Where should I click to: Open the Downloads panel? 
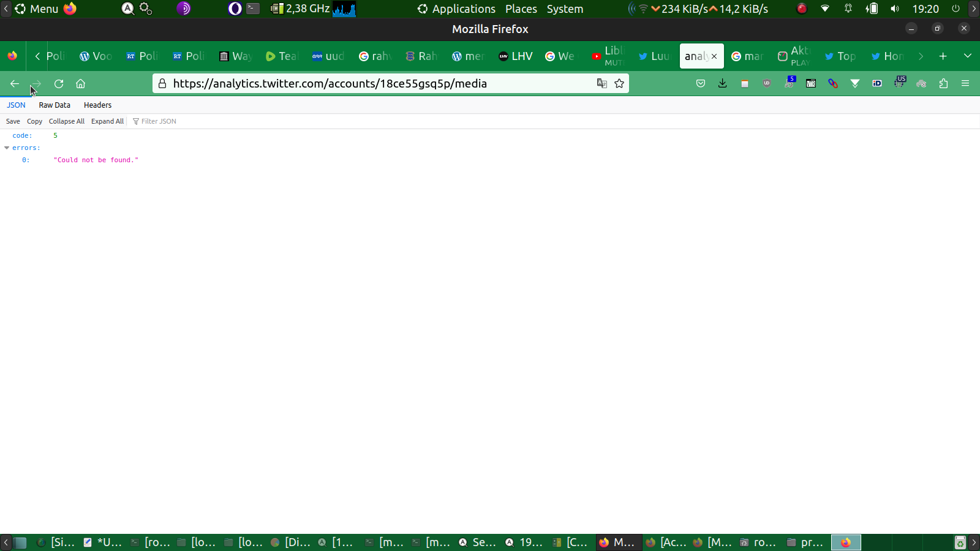click(x=723, y=84)
